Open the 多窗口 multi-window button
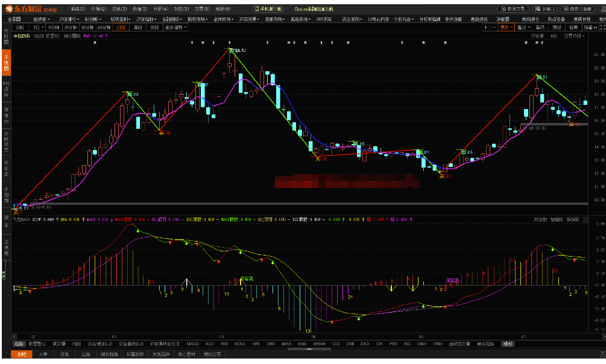The image size is (606, 364). click(x=546, y=10)
